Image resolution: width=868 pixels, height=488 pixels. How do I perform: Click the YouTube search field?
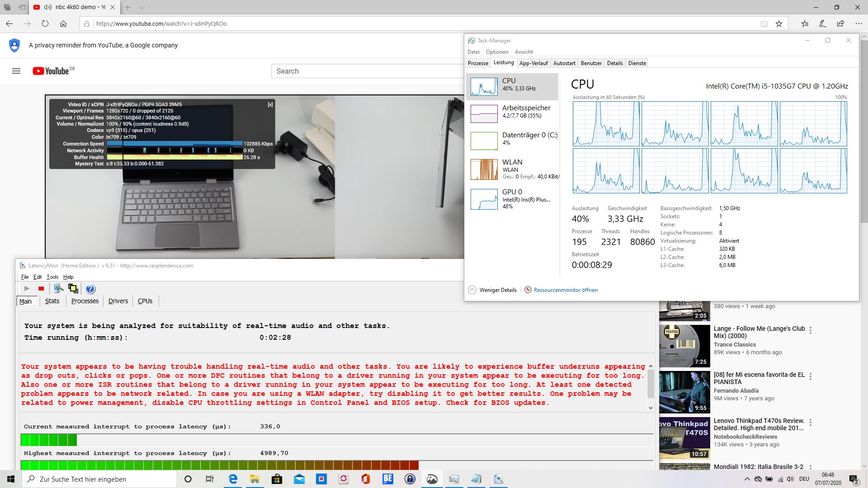click(x=366, y=71)
